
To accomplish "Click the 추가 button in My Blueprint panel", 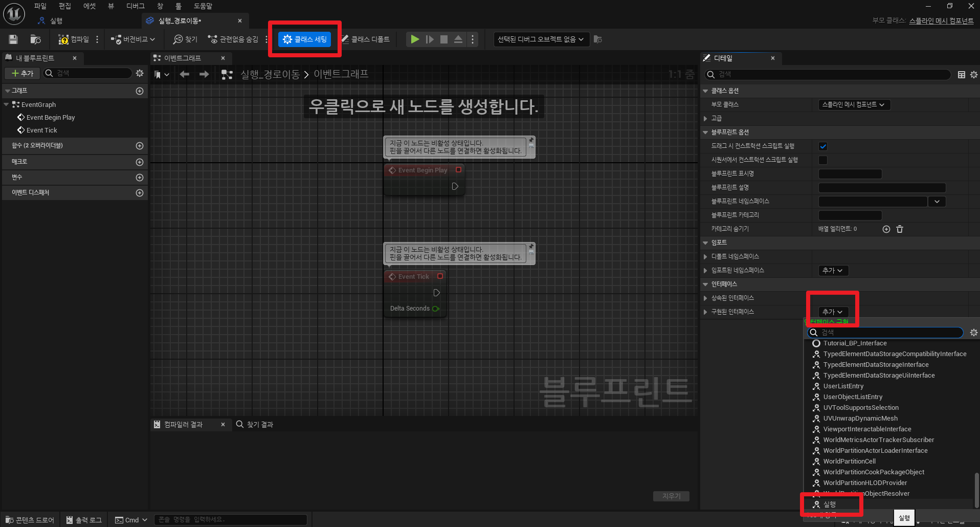I will [23, 73].
